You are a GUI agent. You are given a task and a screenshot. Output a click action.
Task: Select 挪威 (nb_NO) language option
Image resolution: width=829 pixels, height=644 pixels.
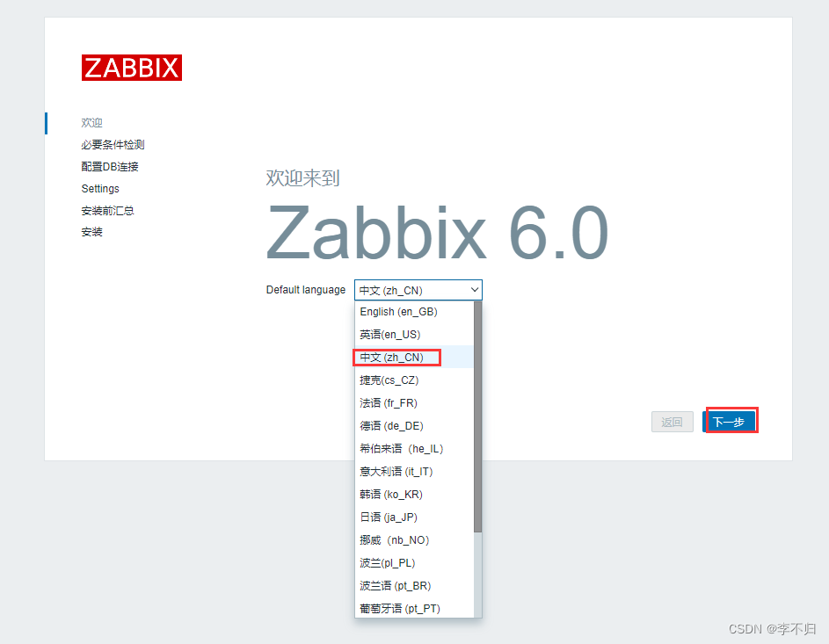[414, 540]
